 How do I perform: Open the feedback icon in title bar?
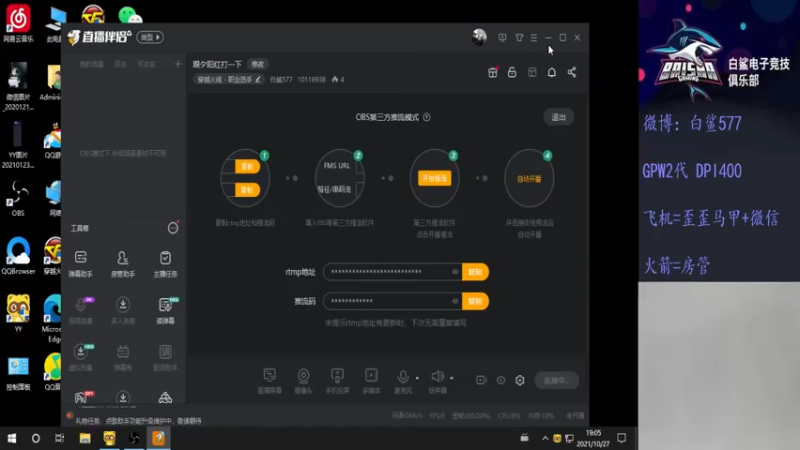[503, 37]
